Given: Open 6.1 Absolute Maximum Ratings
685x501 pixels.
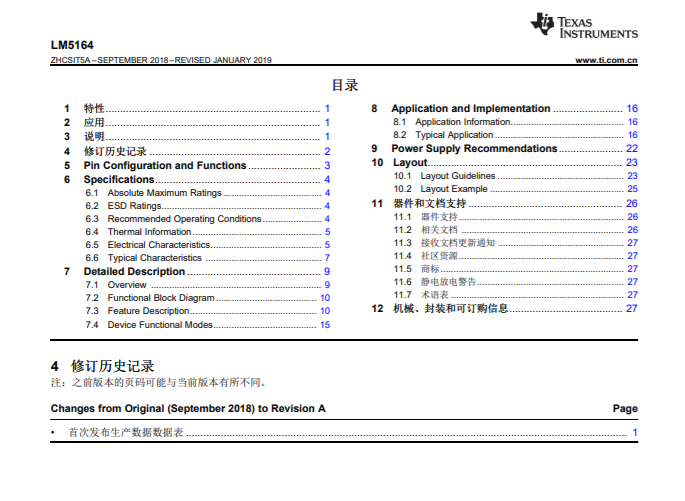Looking at the screenshot, I should click(x=208, y=193).
